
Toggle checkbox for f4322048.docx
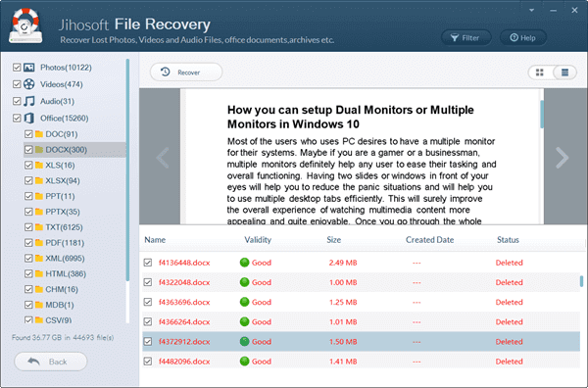[148, 282]
